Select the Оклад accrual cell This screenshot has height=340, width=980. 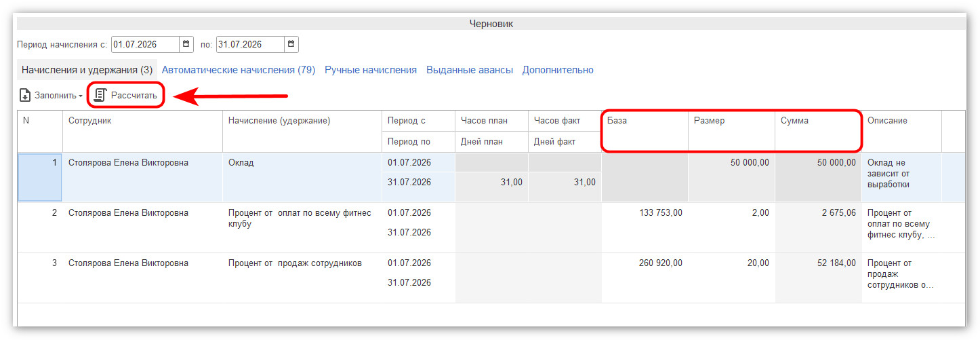tap(302, 177)
